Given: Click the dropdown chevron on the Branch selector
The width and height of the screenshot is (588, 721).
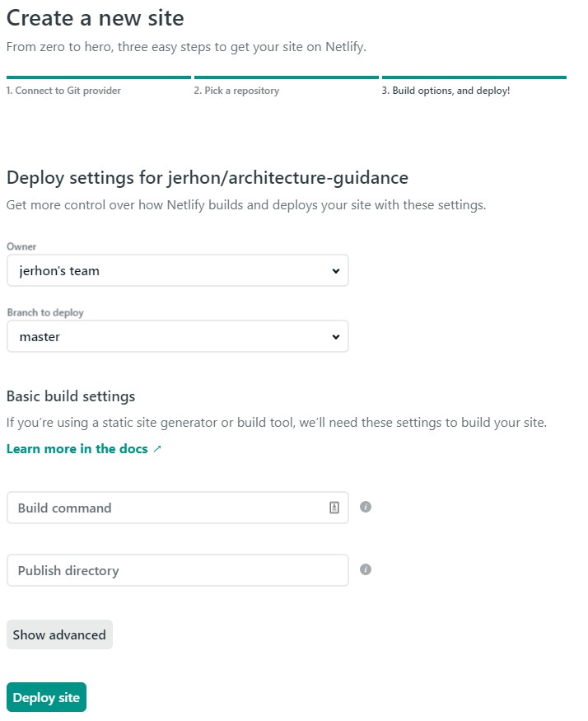Looking at the screenshot, I should 334,336.
